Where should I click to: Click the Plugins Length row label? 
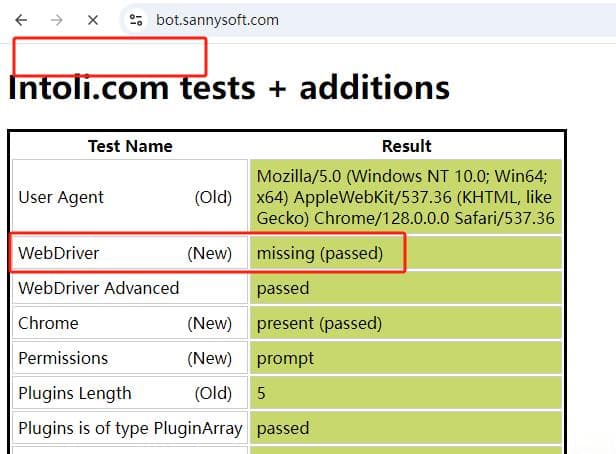(x=130, y=393)
